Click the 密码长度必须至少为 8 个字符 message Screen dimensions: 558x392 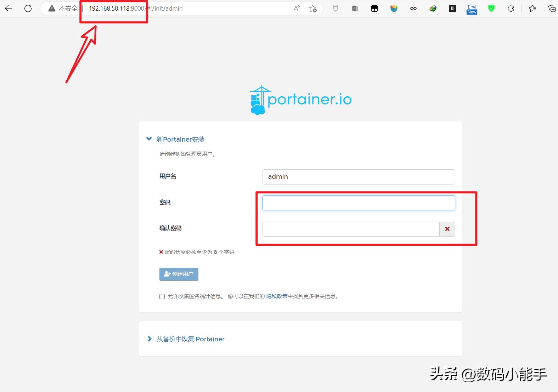(197, 252)
